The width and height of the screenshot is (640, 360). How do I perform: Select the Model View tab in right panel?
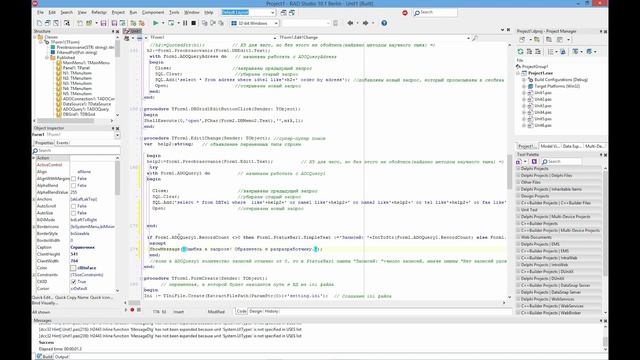(550, 146)
